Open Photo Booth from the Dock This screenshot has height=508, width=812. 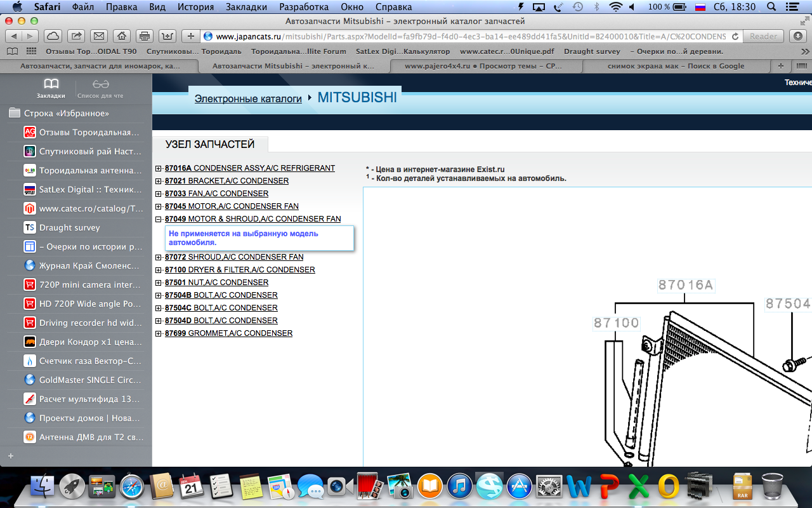(x=370, y=487)
